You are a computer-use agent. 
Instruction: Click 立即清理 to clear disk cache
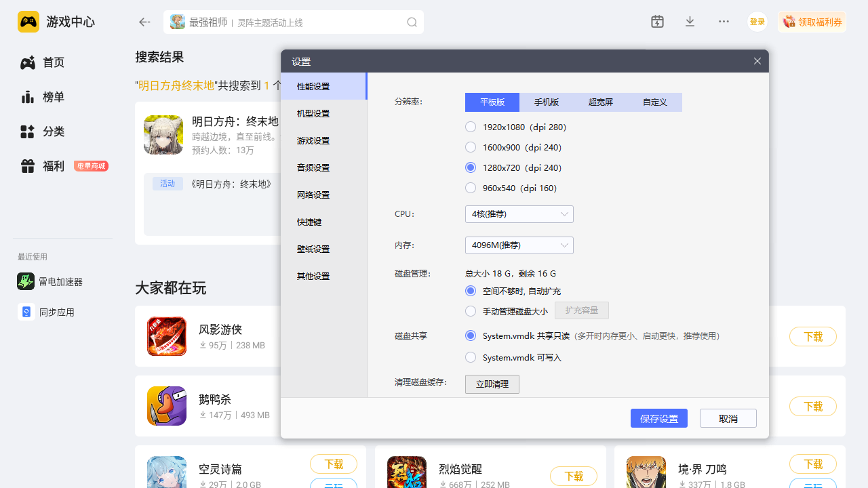492,384
